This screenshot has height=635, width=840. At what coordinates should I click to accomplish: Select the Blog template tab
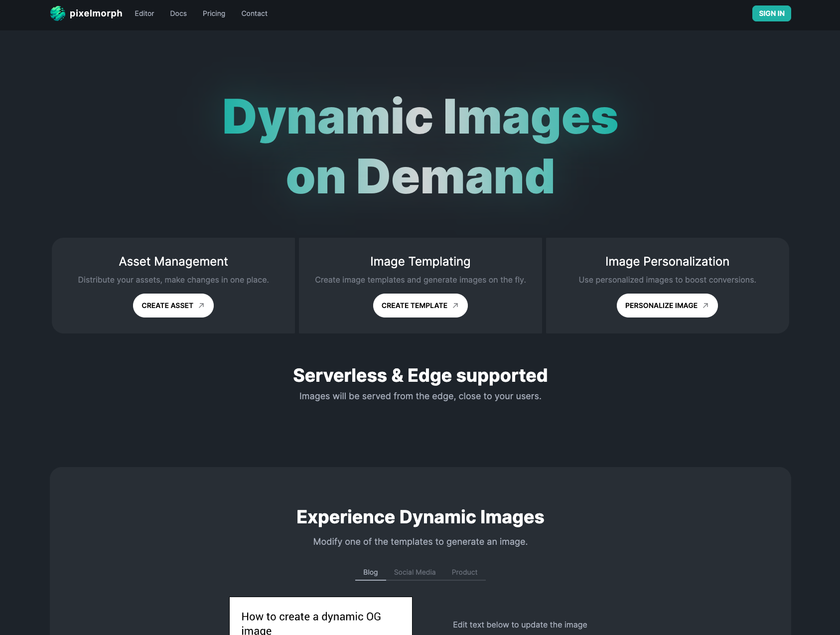click(x=371, y=572)
